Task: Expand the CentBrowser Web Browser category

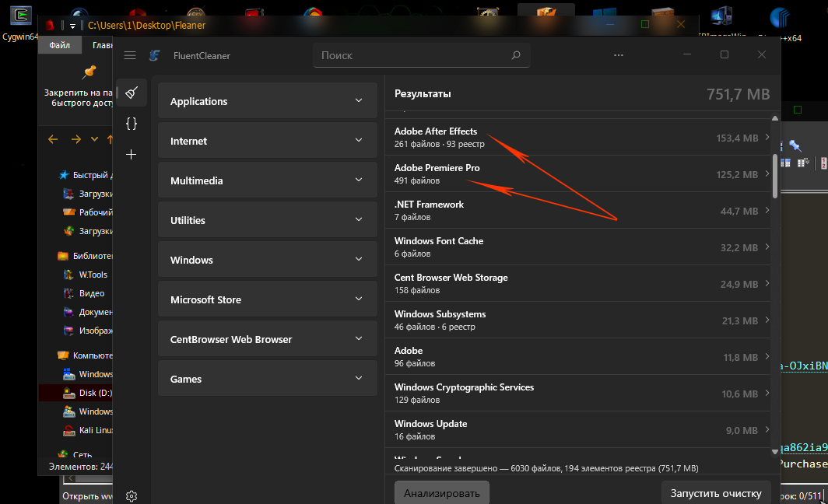Action: pyautogui.click(x=267, y=338)
